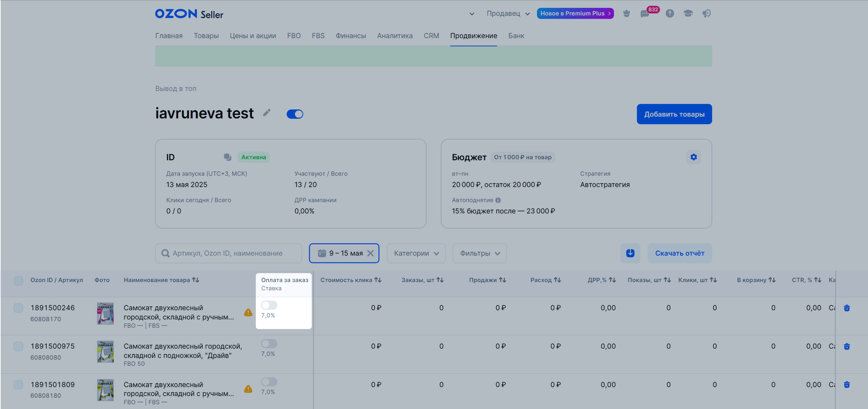Click the OZON Seller logo
The width and height of the screenshot is (868, 409).
(x=189, y=14)
